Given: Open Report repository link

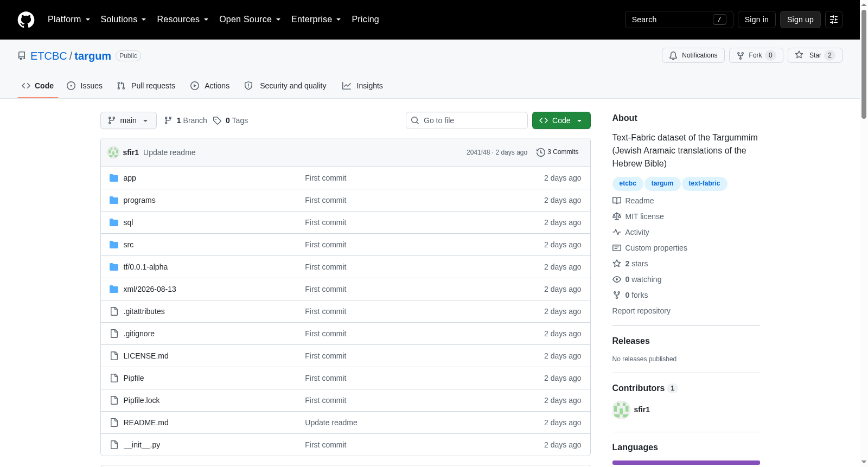Looking at the screenshot, I should pyautogui.click(x=641, y=311).
